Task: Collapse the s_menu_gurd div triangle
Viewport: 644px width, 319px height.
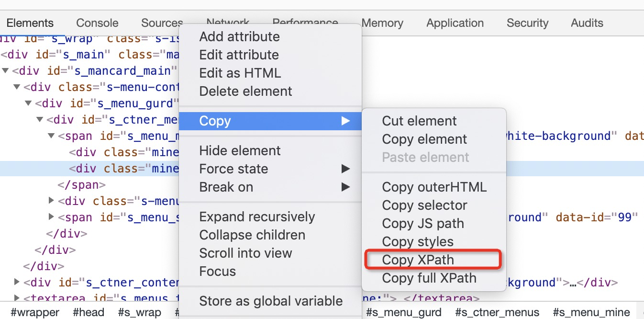Action: [x=28, y=103]
